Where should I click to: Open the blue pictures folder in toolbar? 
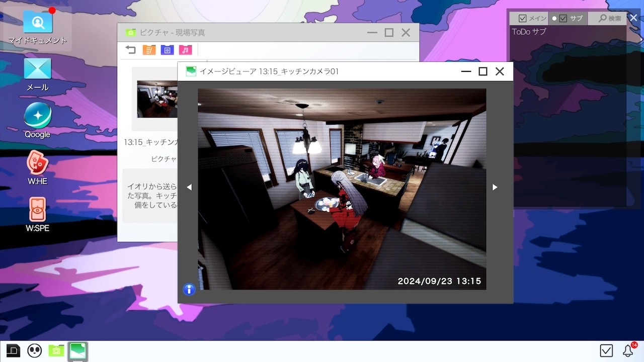(x=167, y=49)
